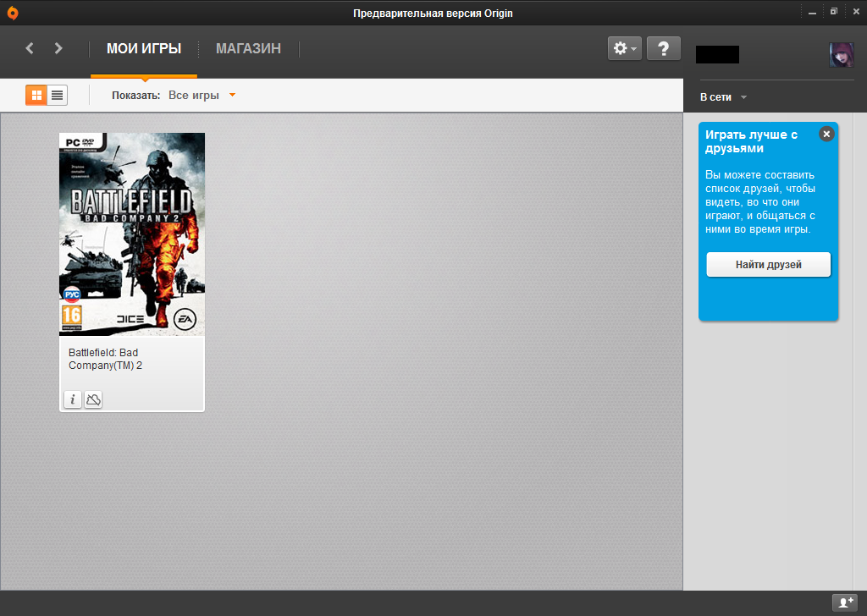Open the gear settings menu

(x=625, y=48)
